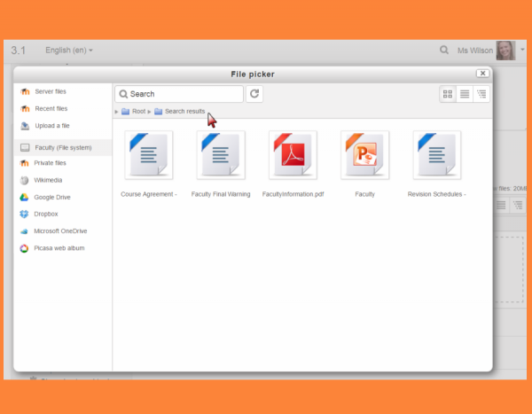The height and width of the screenshot is (414, 532).
Task: Select the Upload a file option
Action: coord(52,126)
